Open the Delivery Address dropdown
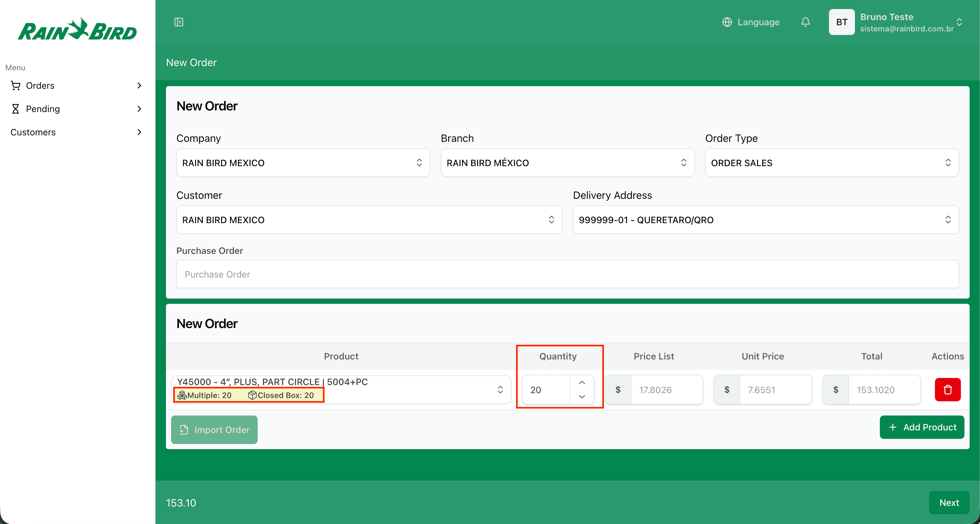This screenshot has height=524, width=980. 765,220
